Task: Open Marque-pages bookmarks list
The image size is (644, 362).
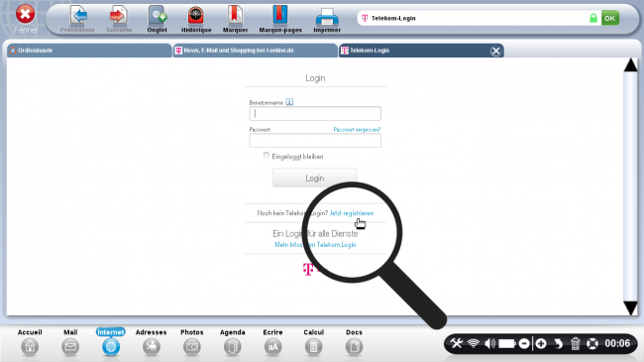Action: coord(280,16)
